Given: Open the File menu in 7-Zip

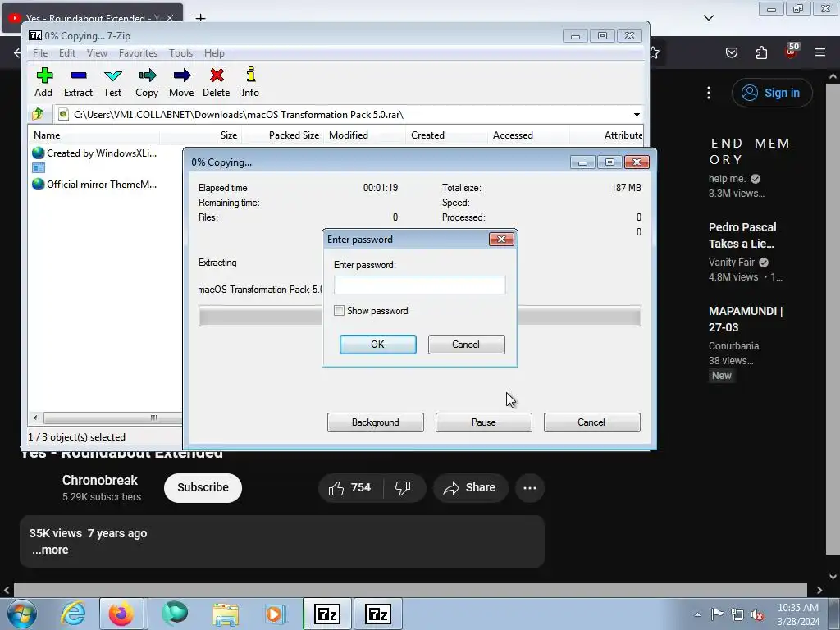Looking at the screenshot, I should (x=40, y=53).
